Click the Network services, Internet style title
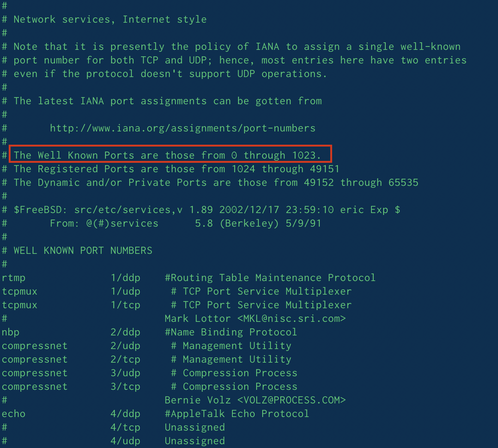 tap(110, 19)
